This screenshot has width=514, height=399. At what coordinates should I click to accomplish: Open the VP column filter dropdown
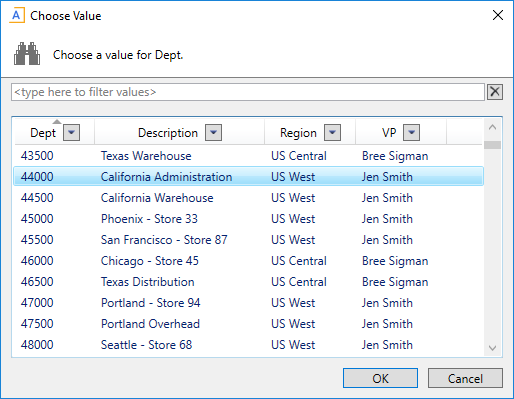[412, 133]
